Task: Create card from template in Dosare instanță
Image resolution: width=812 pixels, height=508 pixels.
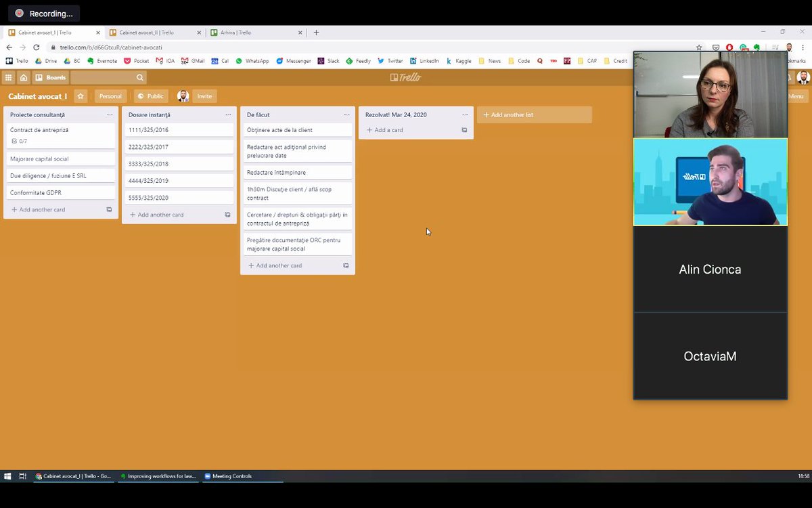Action: pyautogui.click(x=227, y=215)
